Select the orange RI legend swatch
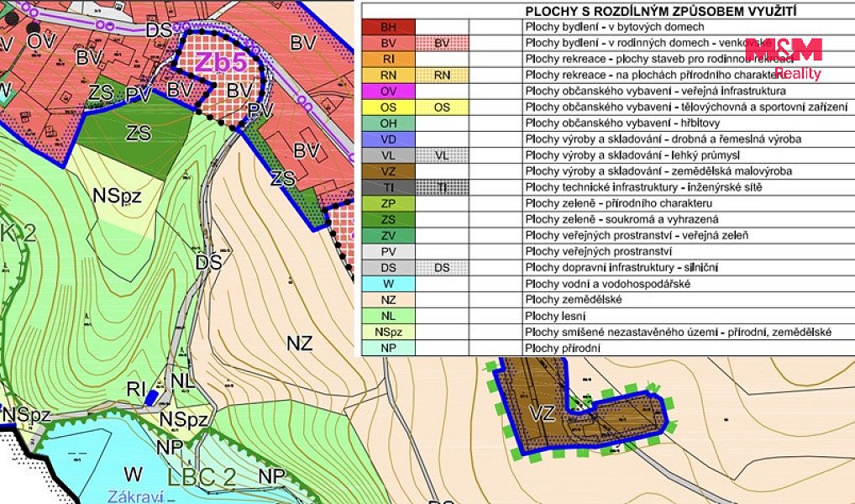Screen dimensions: 855x504 388,59
